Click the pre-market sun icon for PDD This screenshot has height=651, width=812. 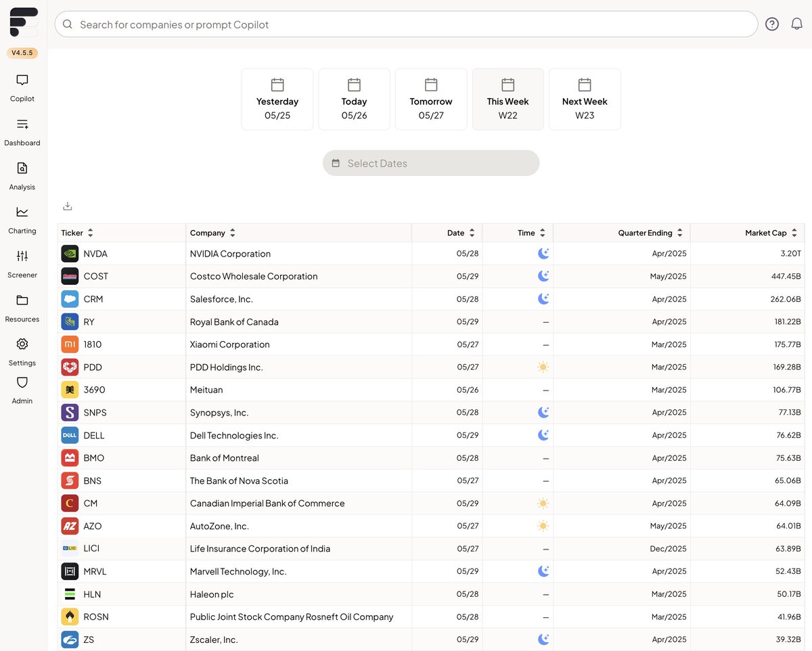tap(543, 367)
